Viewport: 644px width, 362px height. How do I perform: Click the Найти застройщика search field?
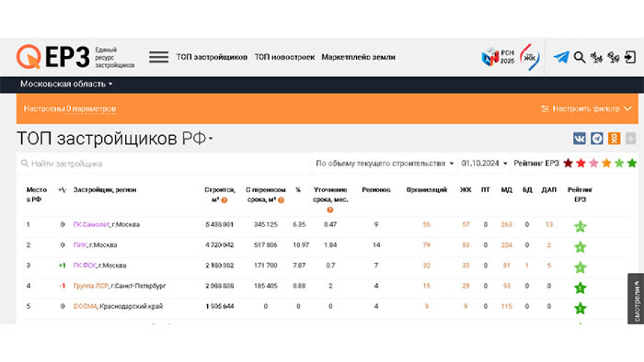(x=164, y=163)
